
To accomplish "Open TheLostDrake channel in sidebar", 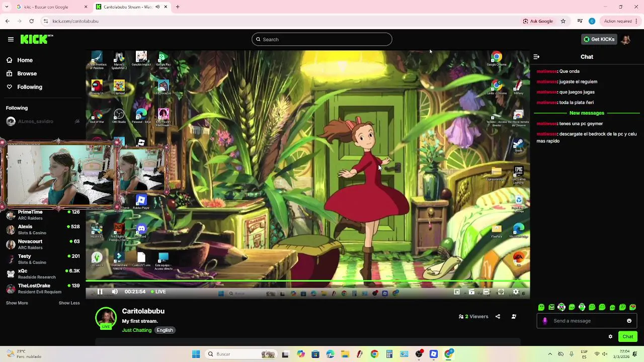I will pos(43,289).
